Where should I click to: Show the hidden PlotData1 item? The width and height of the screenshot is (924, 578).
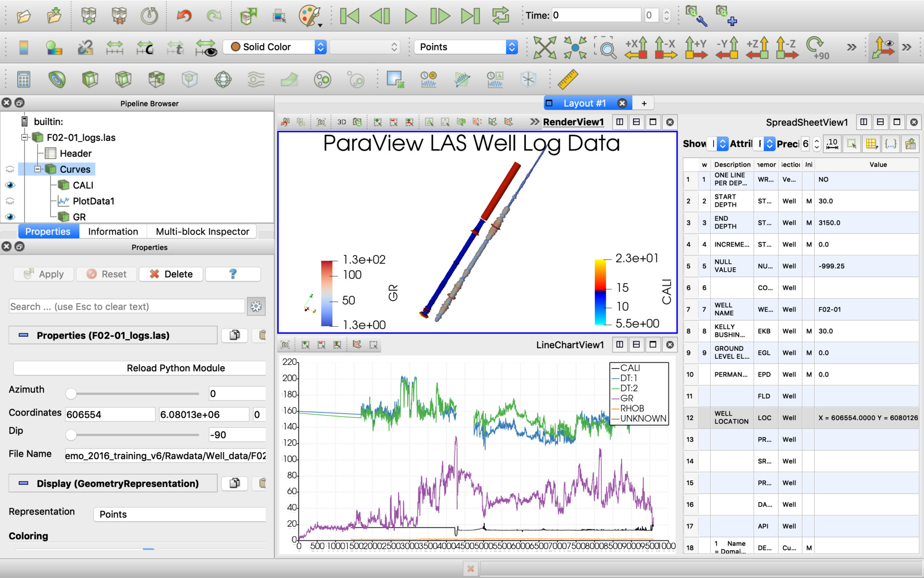point(10,201)
